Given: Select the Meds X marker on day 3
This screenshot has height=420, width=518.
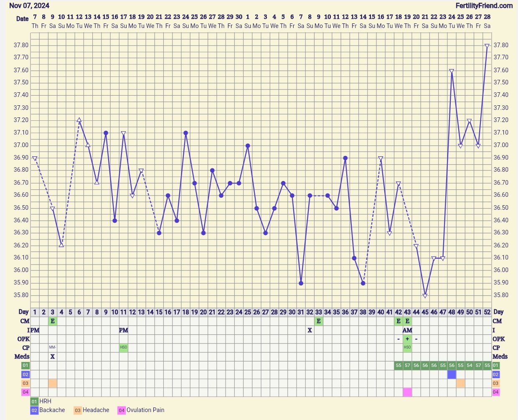Looking at the screenshot, I should tap(53, 356).
